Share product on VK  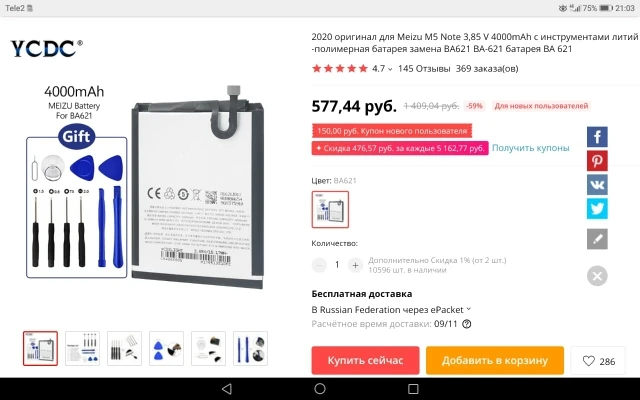597,185
